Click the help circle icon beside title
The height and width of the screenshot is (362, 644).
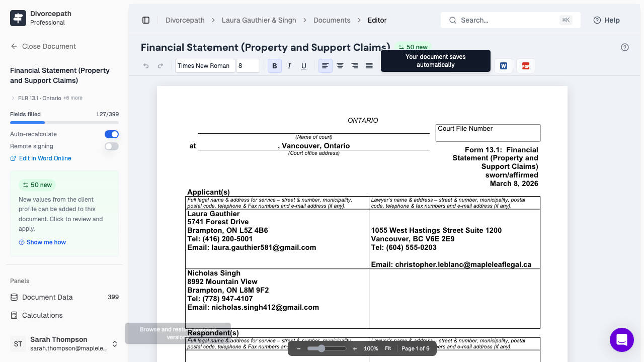625,47
